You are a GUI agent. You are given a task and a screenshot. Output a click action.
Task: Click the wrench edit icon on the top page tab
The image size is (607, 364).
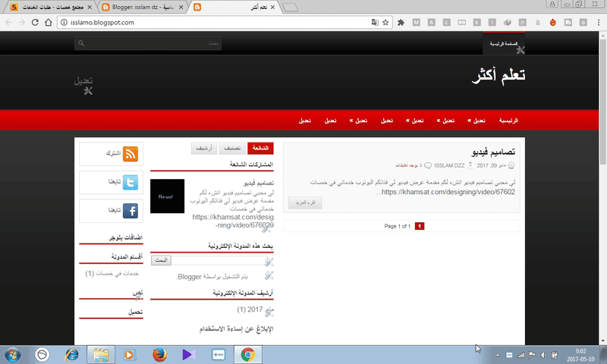(521, 49)
